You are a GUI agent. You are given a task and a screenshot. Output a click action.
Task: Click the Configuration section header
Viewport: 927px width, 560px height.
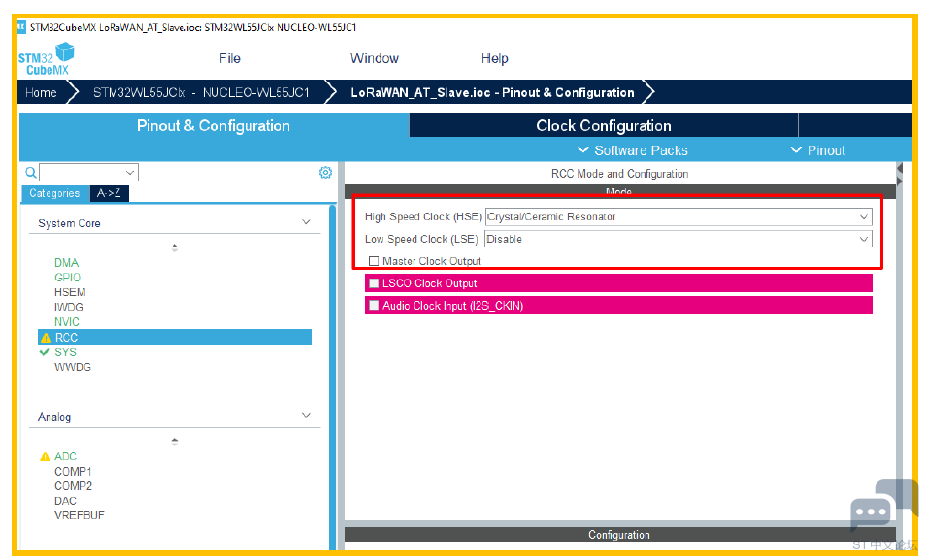619,535
